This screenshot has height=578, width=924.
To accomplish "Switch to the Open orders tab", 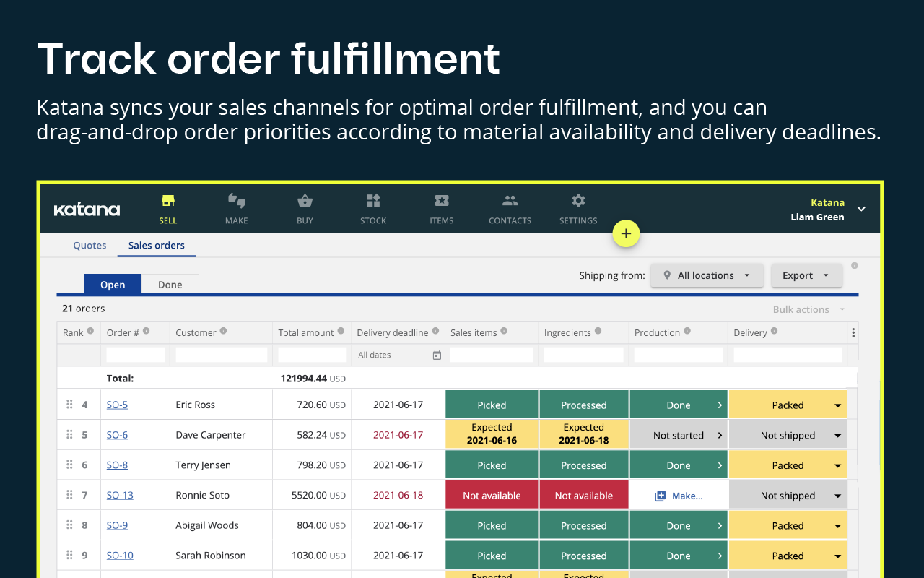I will (113, 285).
